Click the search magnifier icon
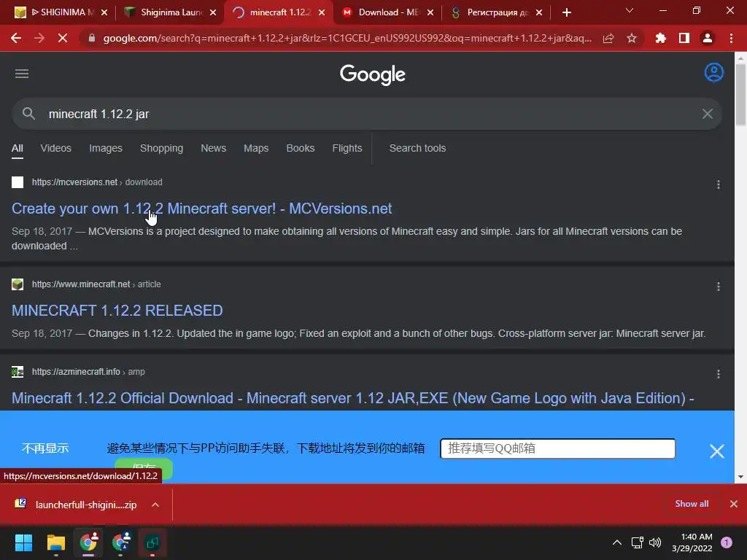747x560 pixels. click(x=28, y=113)
